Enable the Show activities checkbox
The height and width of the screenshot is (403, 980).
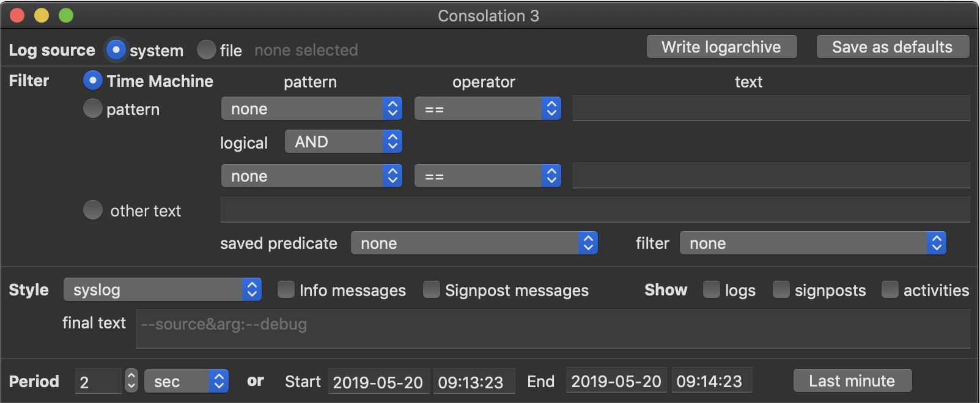point(890,290)
